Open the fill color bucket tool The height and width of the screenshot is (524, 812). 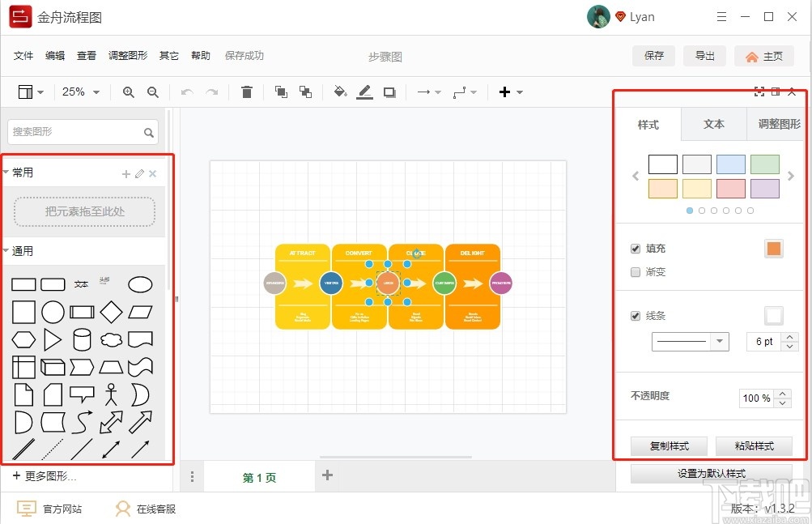click(339, 92)
